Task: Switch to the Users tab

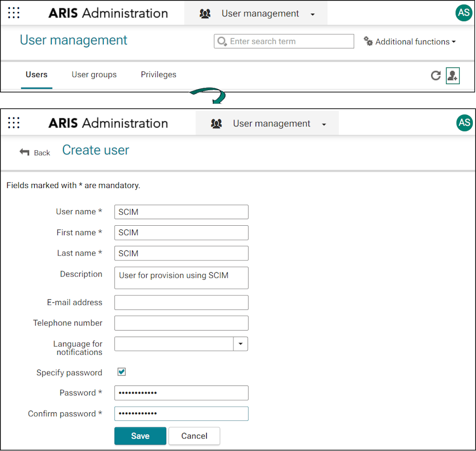Action: (x=36, y=75)
